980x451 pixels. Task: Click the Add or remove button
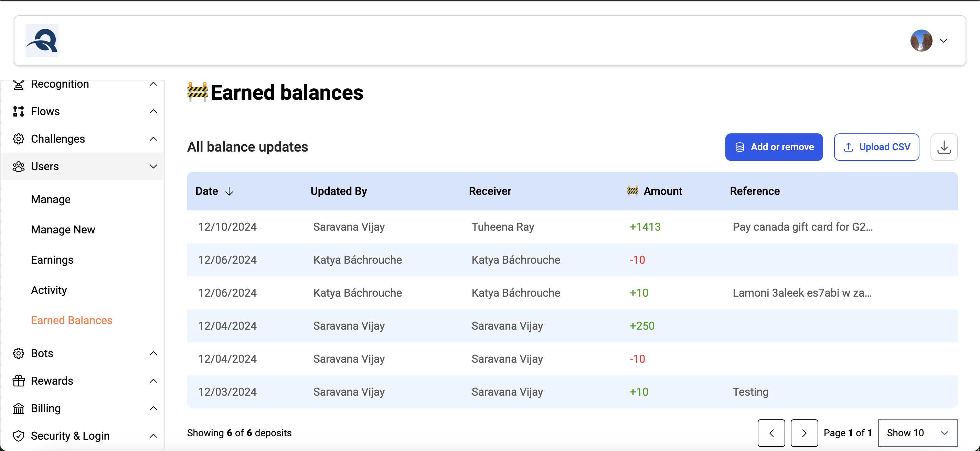coord(774,147)
